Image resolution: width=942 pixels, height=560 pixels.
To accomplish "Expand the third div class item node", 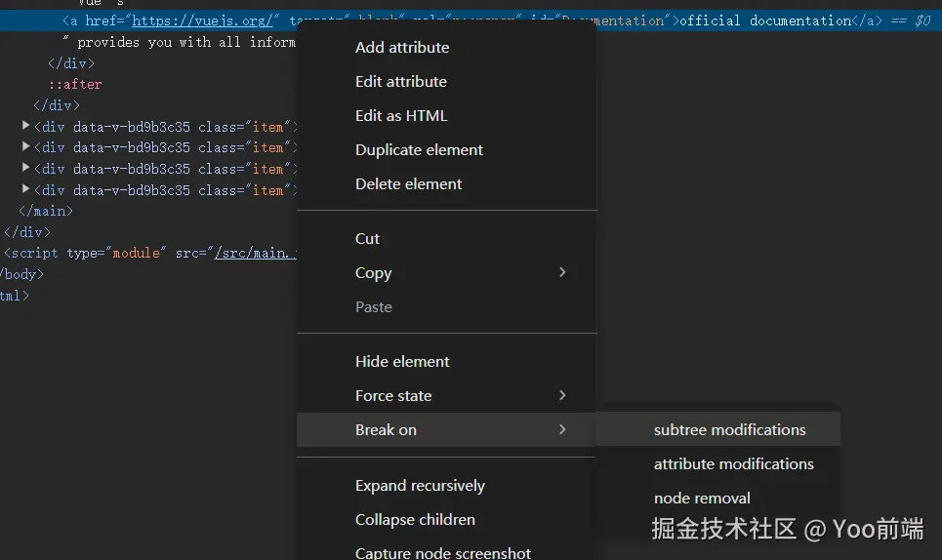I will coord(25,168).
